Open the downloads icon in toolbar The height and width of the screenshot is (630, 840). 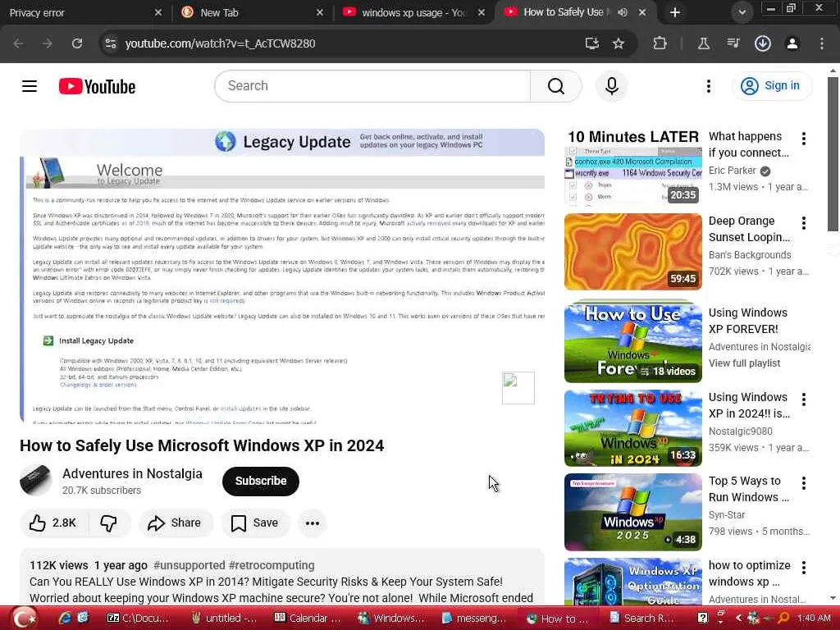(763, 43)
